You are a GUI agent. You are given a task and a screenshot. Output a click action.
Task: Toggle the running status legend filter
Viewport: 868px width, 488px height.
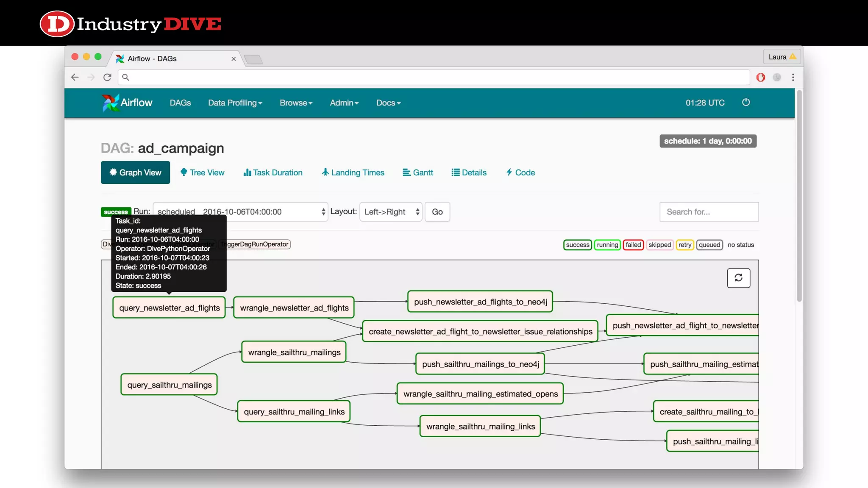607,245
